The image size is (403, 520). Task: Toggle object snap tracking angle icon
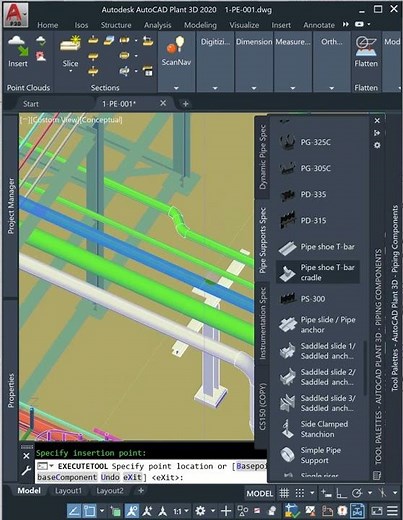[74, 511]
